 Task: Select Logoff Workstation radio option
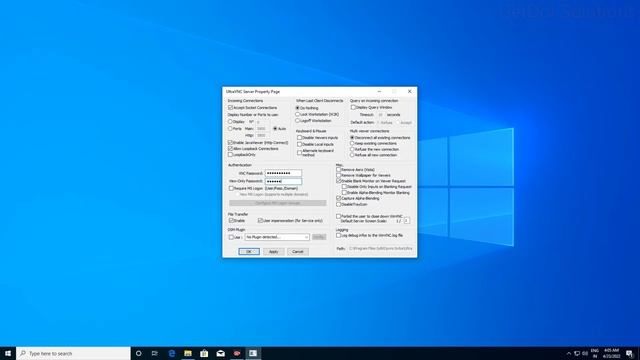point(298,120)
